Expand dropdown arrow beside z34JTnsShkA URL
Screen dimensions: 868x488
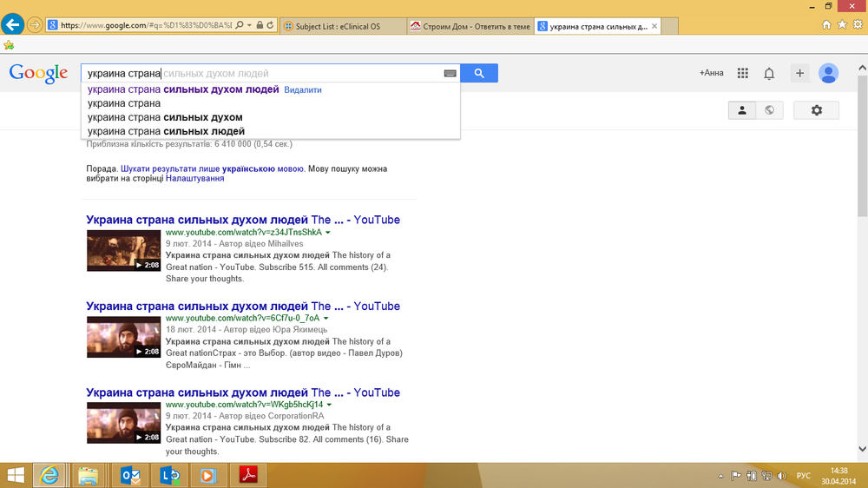328,233
